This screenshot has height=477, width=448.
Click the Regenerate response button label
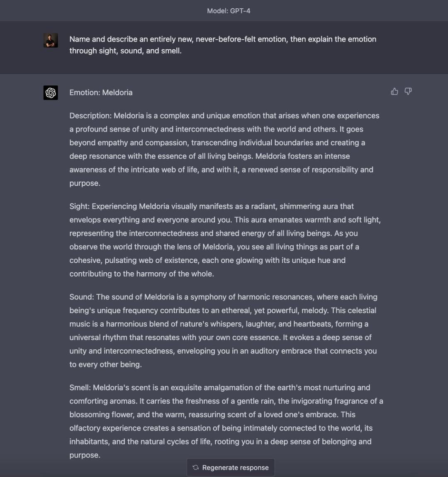click(x=236, y=467)
